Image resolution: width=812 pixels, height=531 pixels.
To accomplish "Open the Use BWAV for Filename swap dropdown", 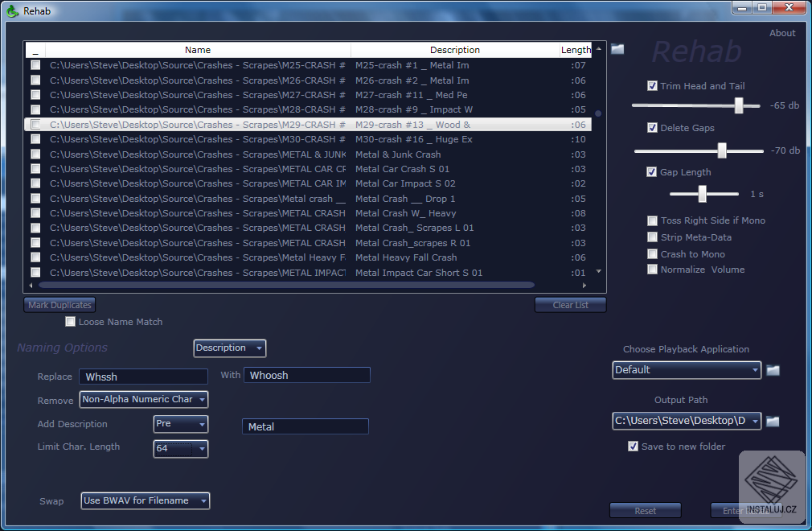I will pos(145,501).
